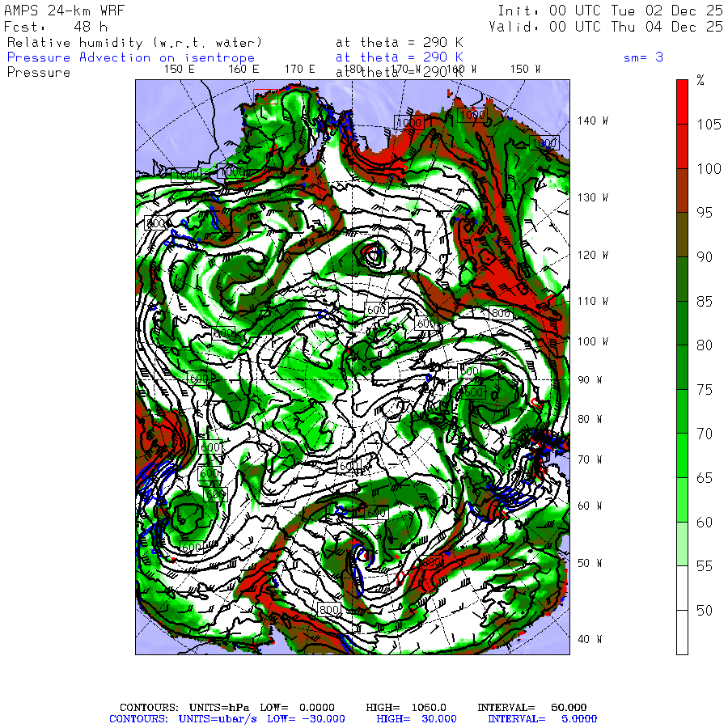This screenshot has height=728, width=728.
Task: Click the blue "Pressure Advection on isentrope" label
Action: click(x=131, y=57)
